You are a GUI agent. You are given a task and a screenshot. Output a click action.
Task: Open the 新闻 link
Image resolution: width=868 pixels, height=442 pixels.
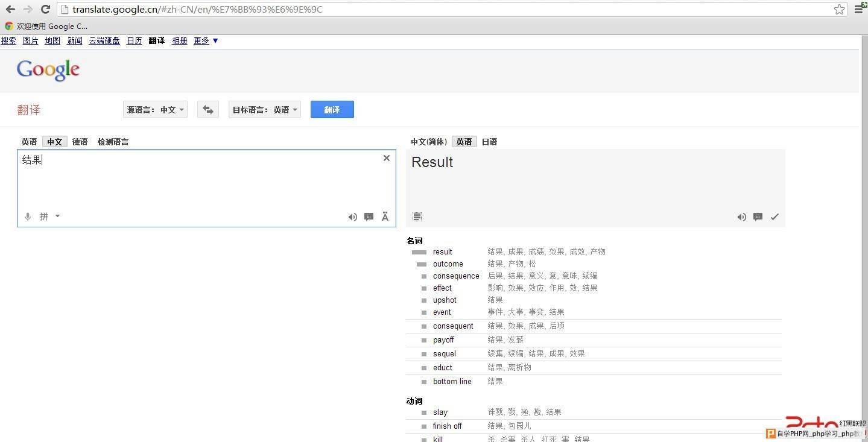[75, 41]
